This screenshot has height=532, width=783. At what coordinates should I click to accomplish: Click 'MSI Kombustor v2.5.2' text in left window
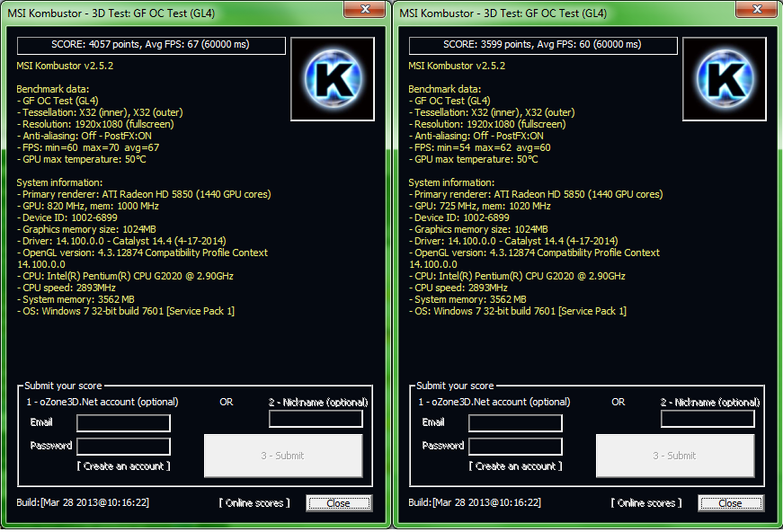tap(65, 66)
